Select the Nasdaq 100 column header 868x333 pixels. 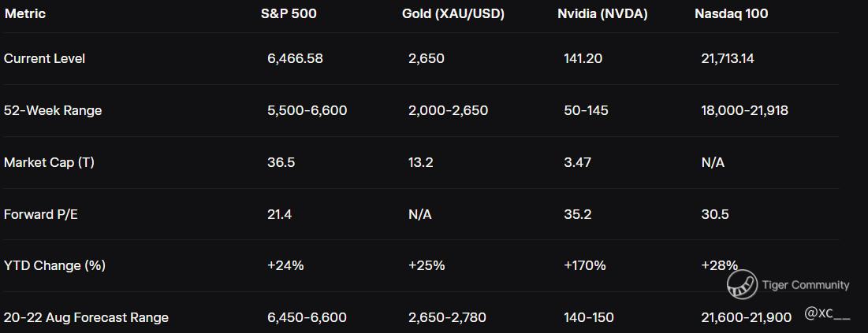(x=731, y=13)
